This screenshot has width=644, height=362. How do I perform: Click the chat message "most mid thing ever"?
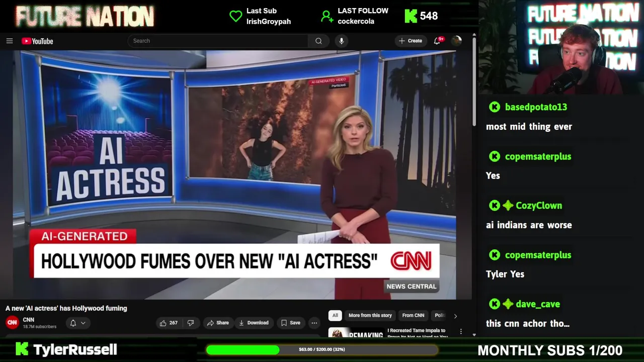click(529, 127)
